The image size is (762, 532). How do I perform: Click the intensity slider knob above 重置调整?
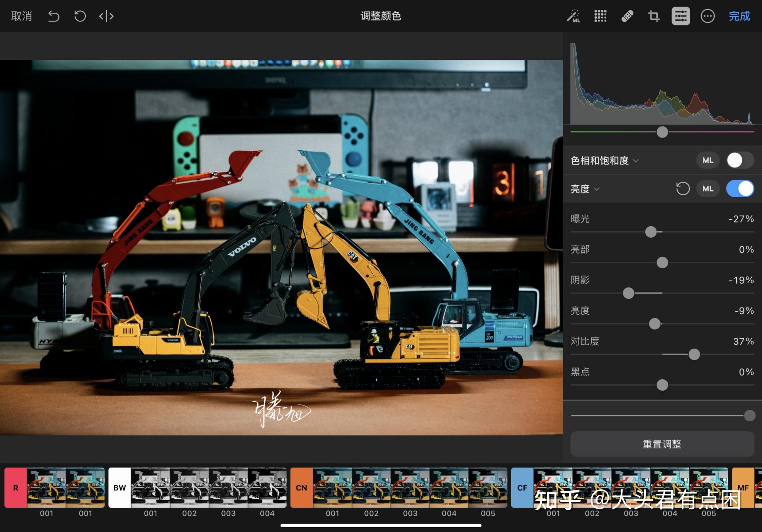750,416
